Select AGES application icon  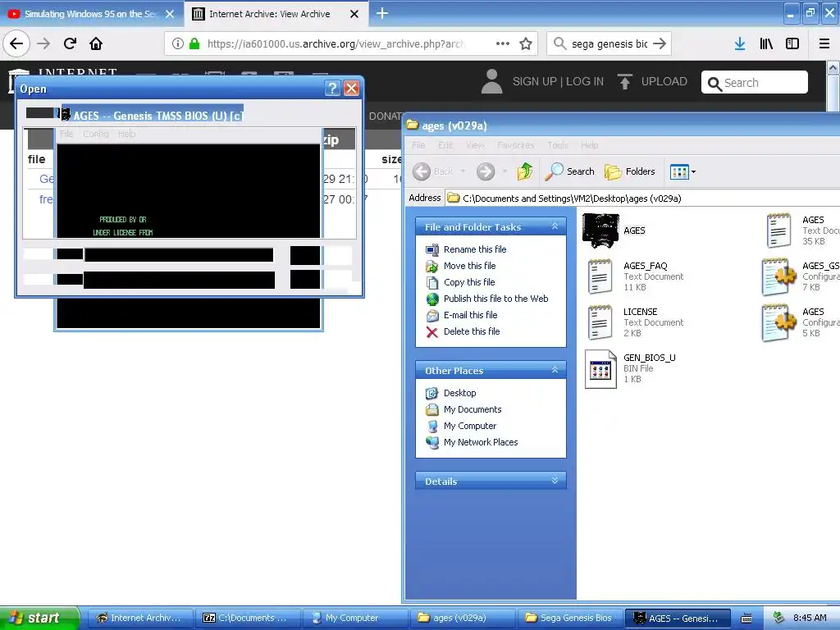[600, 231]
